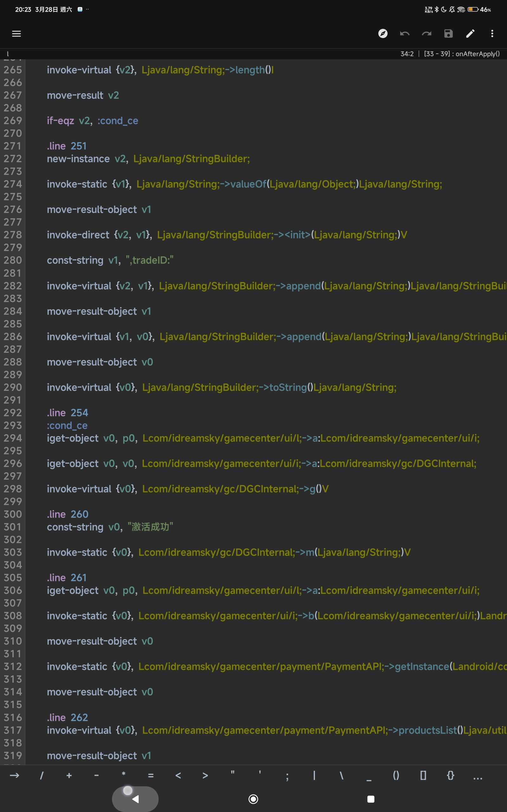This screenshot has width=507, height=812.
Task: Save the file with floppy disk icon
Action: (448, 34)
